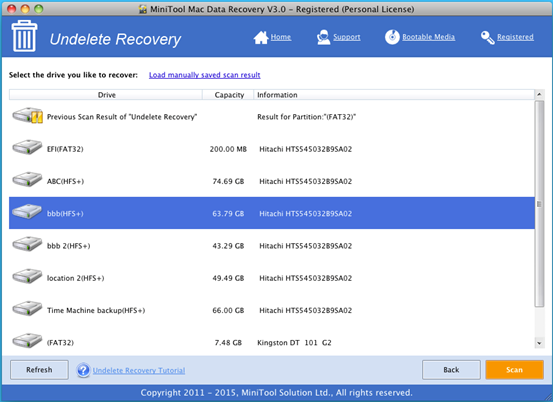
Task: Click the 63.79 GB capacity value
Action: pos(228,214)
